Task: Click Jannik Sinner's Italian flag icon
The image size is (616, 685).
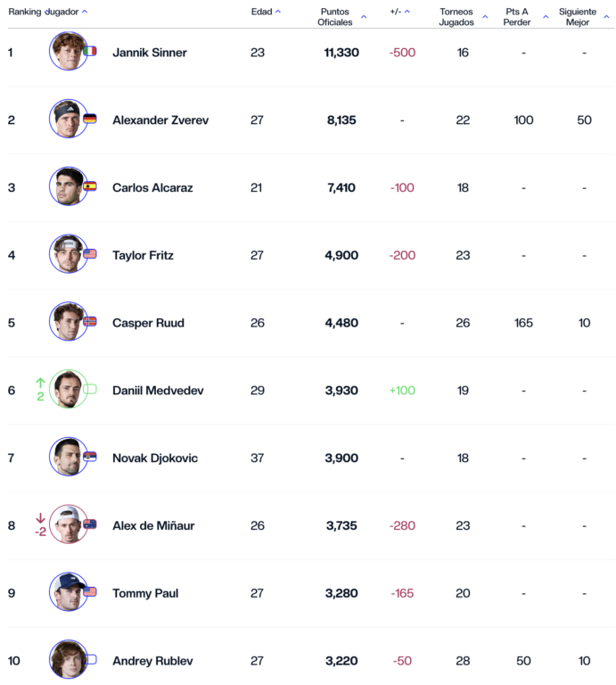Action: coord(89,51)
